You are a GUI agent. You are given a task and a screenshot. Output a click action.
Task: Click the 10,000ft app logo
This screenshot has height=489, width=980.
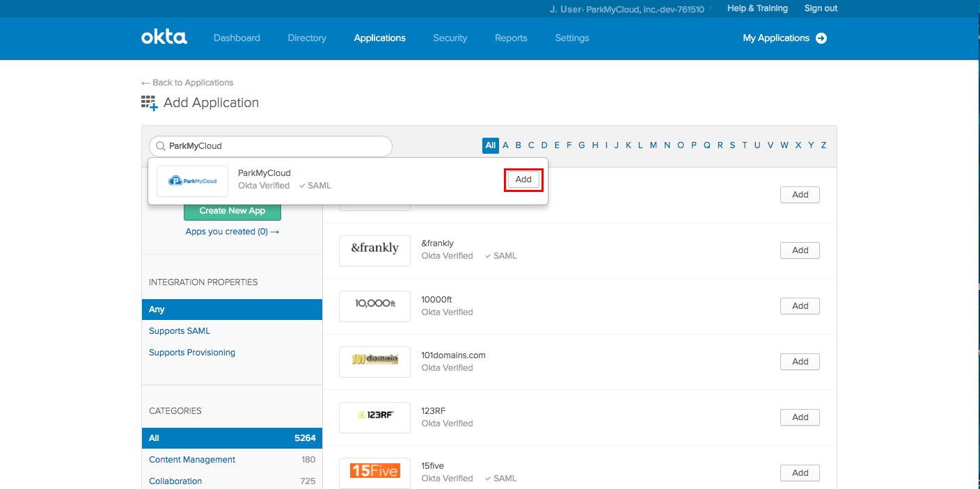coord(374,306)
